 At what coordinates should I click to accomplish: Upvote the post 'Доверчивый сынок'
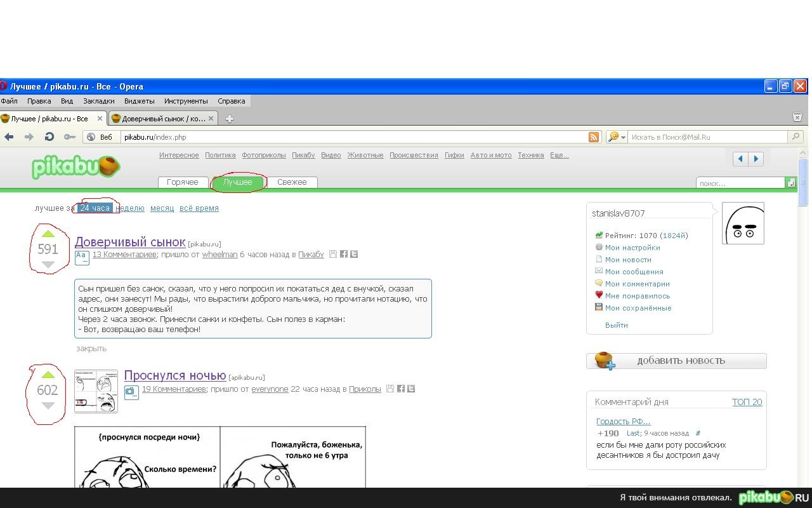pyautogui.click(x=48, y=234)
